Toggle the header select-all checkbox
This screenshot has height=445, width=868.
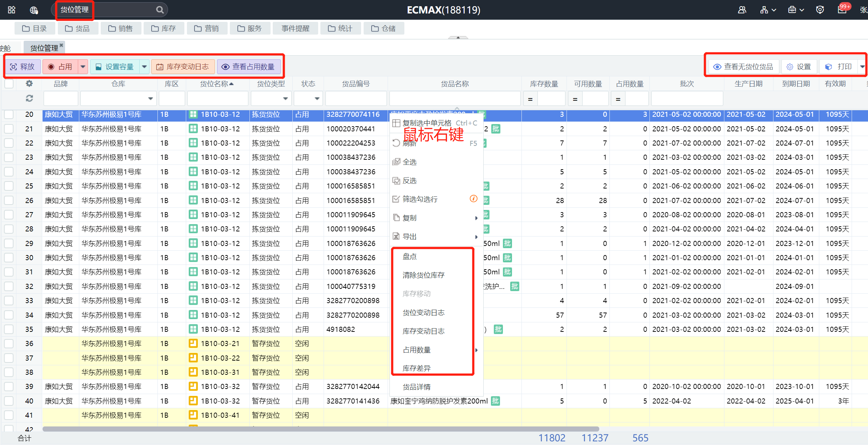pos(9,84)
